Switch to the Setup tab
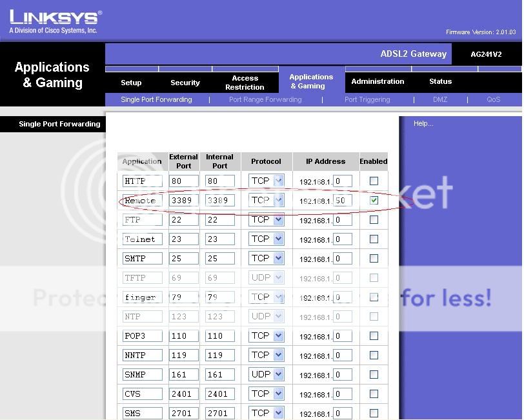The width and height of the screenshot is (524, 420). point(131,83)
